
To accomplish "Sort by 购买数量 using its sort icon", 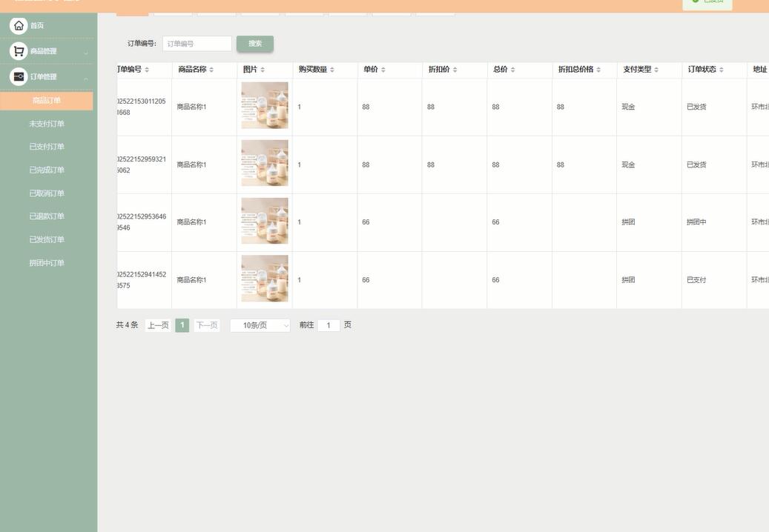I will (332, 70).
